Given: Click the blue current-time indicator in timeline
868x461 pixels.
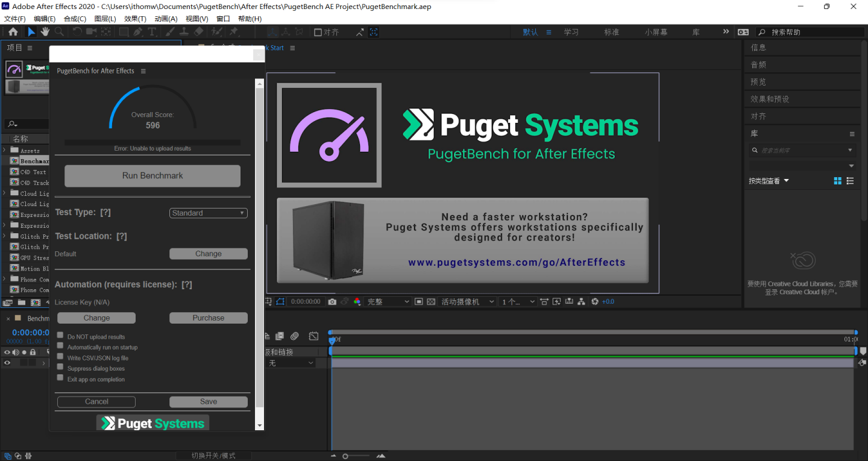Looking at the screenshot, I should (x=331, y=341).
